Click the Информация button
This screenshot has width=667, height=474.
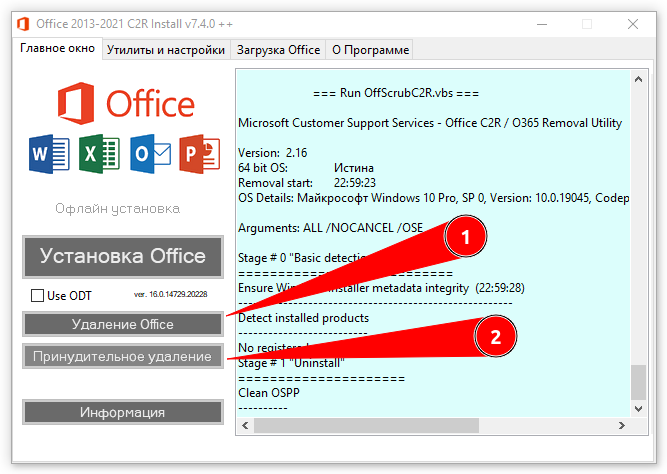click(x=123, y=412)
